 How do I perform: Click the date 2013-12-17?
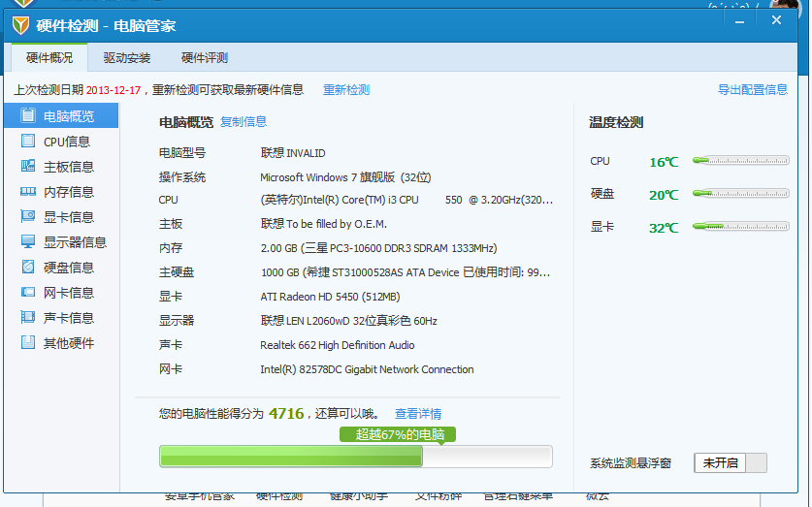pos(114,90)
